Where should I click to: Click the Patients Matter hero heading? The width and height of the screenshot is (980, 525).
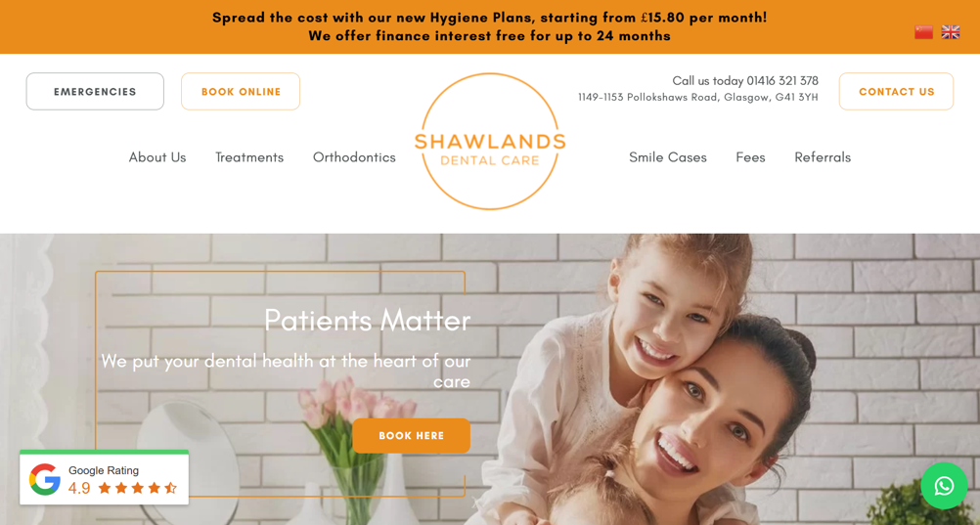[x=368, y=320]
